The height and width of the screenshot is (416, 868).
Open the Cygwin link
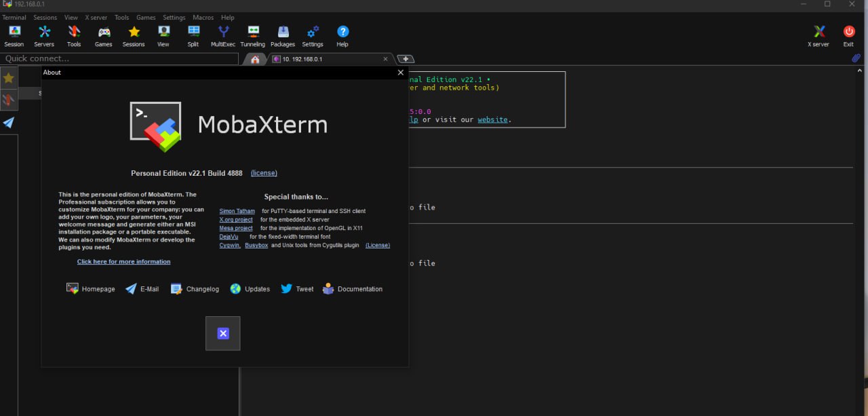(x=230, y=245)
